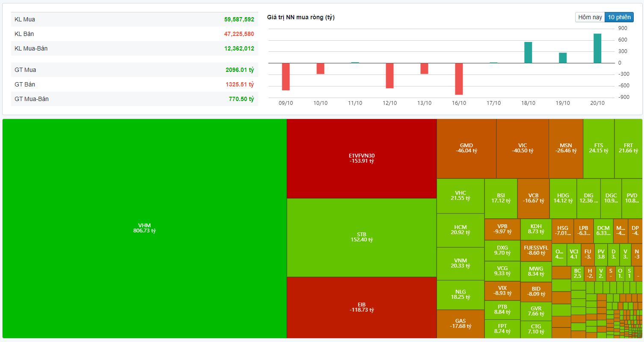This screenshot has width=644, height=342.
Task: Select the VNM 20.33 tỷ tile
Action: (460, 264)
